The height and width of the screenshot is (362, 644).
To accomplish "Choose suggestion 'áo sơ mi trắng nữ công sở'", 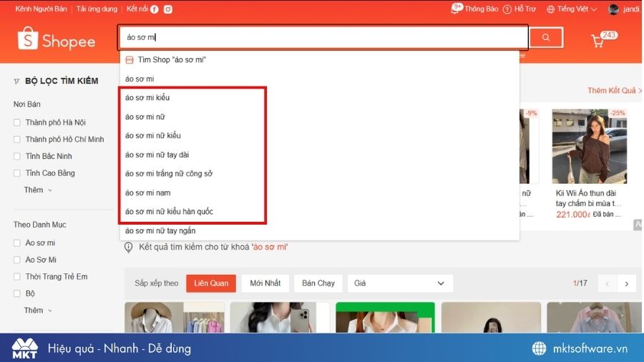I will 320,174.
